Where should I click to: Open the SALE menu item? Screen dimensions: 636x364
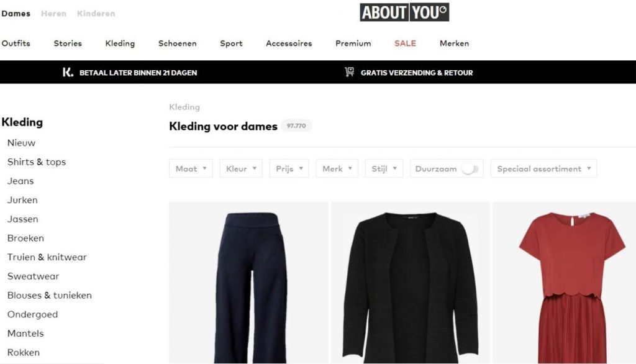[405, 43]
